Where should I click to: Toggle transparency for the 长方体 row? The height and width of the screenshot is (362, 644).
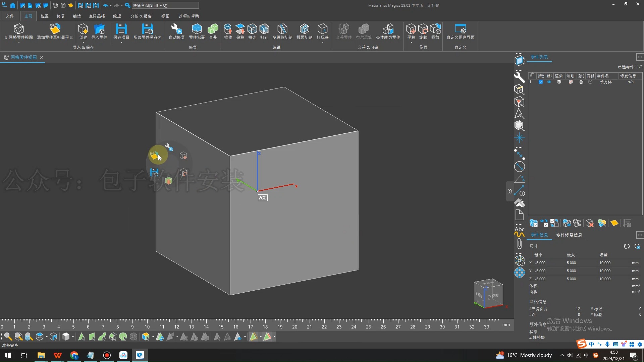click(571, 82)
